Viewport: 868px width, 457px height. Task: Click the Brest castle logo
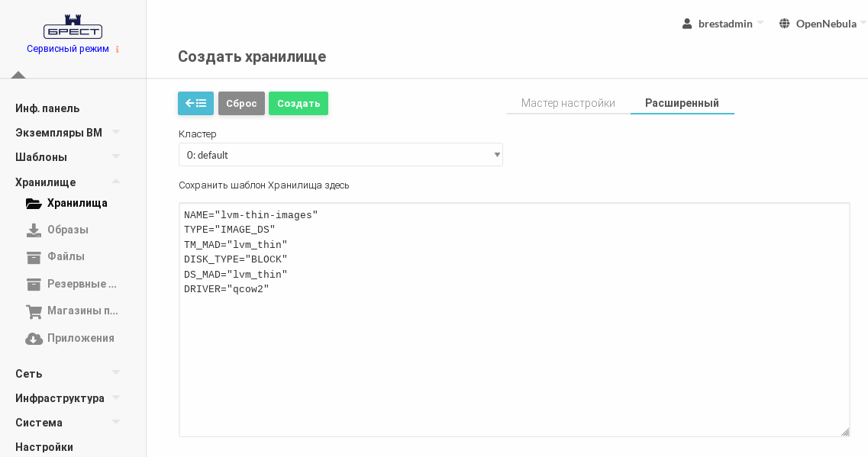[73, 27]
